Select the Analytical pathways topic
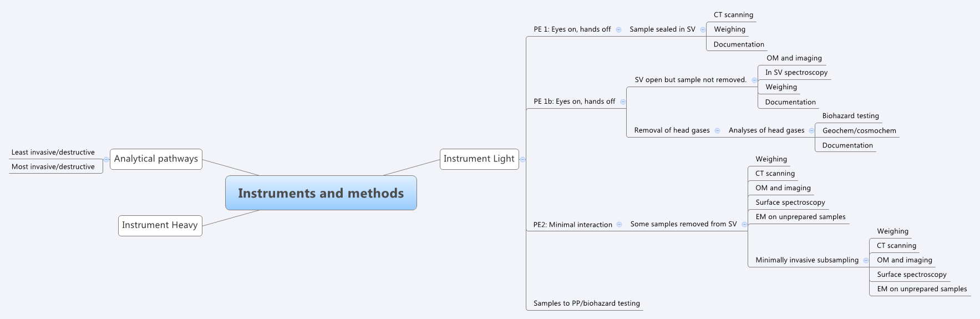The image size is (980, 319). click(x=156, y=159)
